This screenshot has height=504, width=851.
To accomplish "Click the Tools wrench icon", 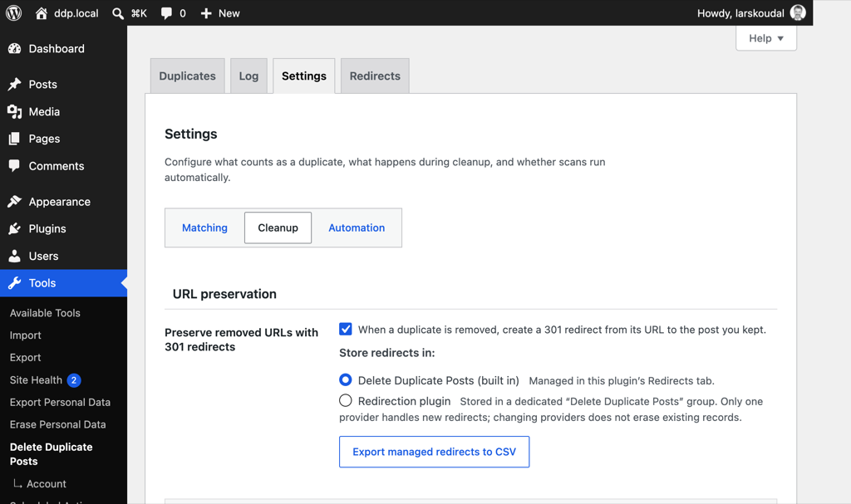I will tap(15, 283).
